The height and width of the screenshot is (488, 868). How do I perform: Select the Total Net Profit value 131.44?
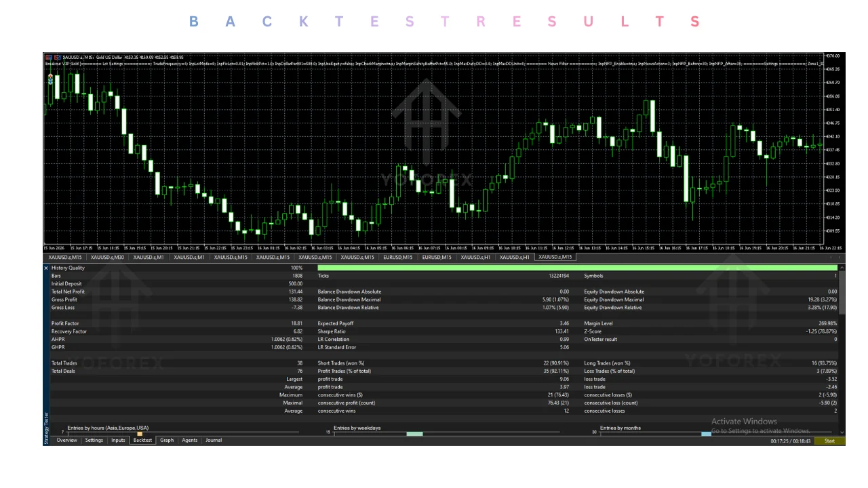point(296,292)
